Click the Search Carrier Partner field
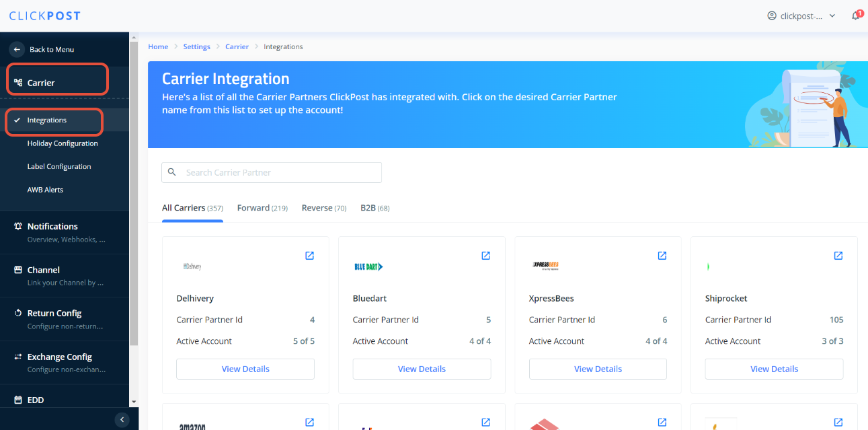This screenshot has width=868, height=430. coord(272,172)
